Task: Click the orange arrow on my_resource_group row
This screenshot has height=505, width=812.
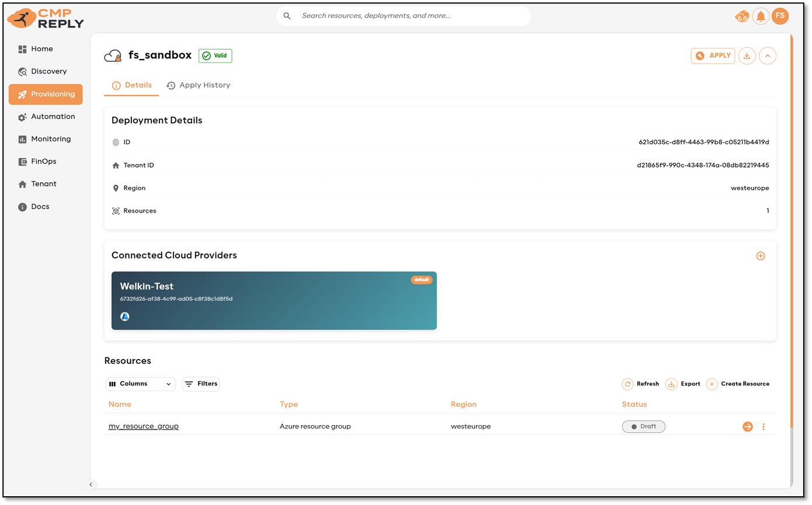Action: coord(747,427)
